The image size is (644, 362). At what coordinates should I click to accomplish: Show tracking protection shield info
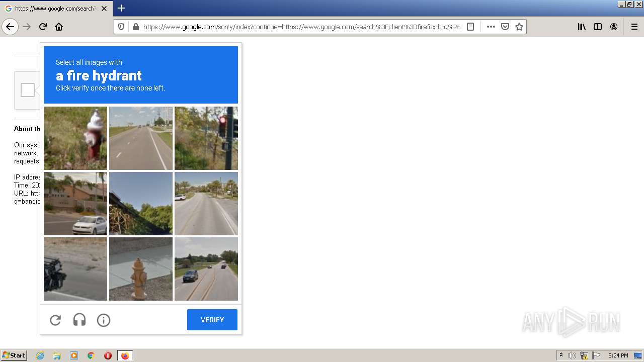pyautogui.click(x=121, y=27)
